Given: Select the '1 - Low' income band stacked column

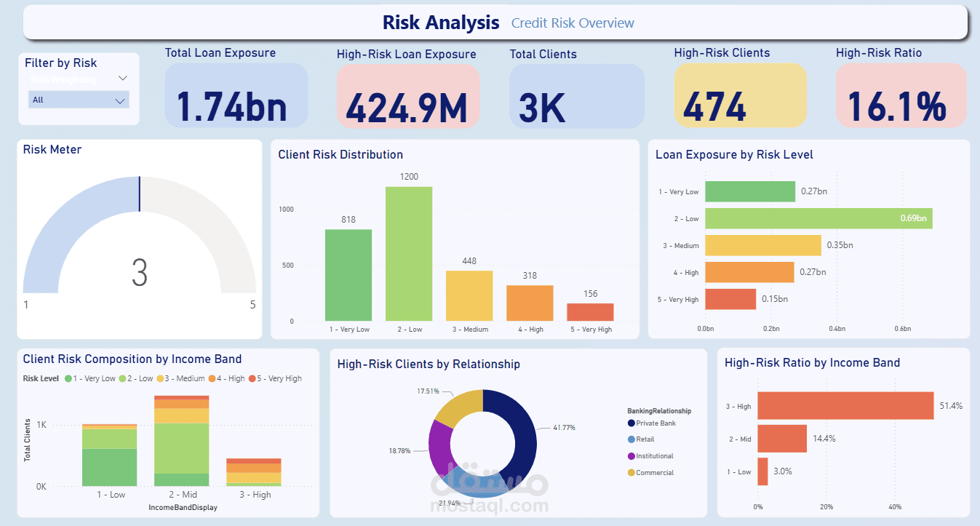Looking at the screenshot, I should coord(109,455).
